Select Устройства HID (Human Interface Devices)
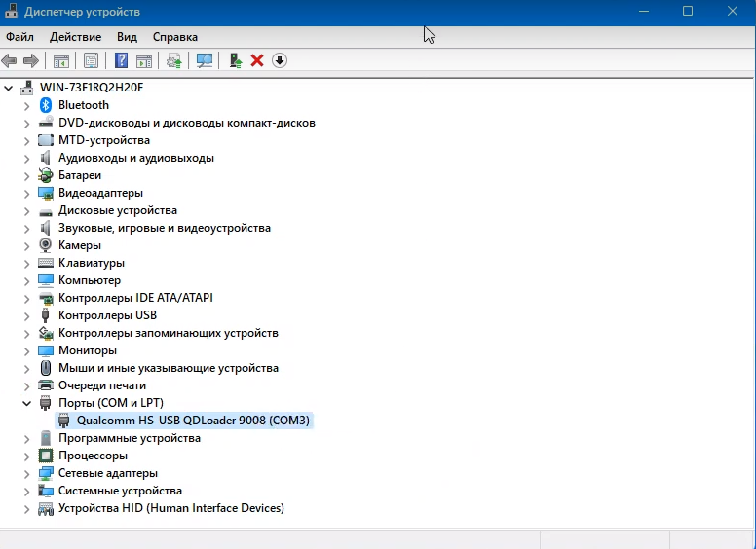The image size is (756, 549). point(171,508)
